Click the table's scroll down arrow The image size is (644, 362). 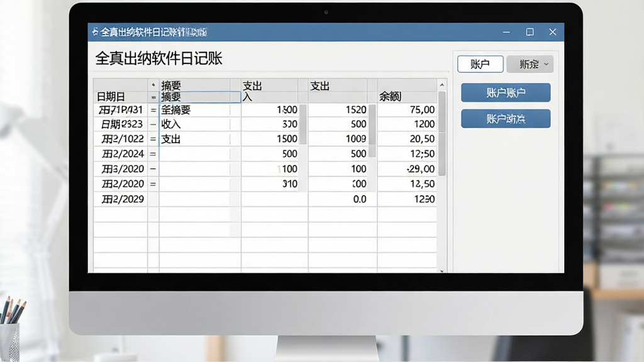pyautogui.click(x=442, y=270)
